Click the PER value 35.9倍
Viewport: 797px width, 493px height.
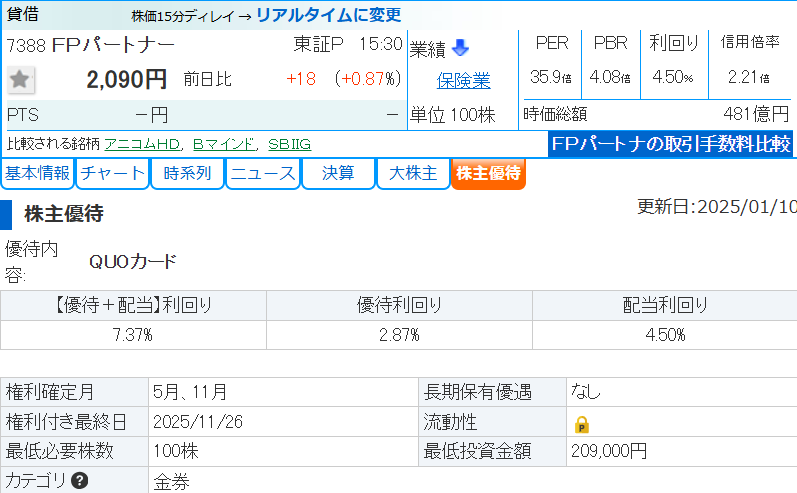coord(550,77)
